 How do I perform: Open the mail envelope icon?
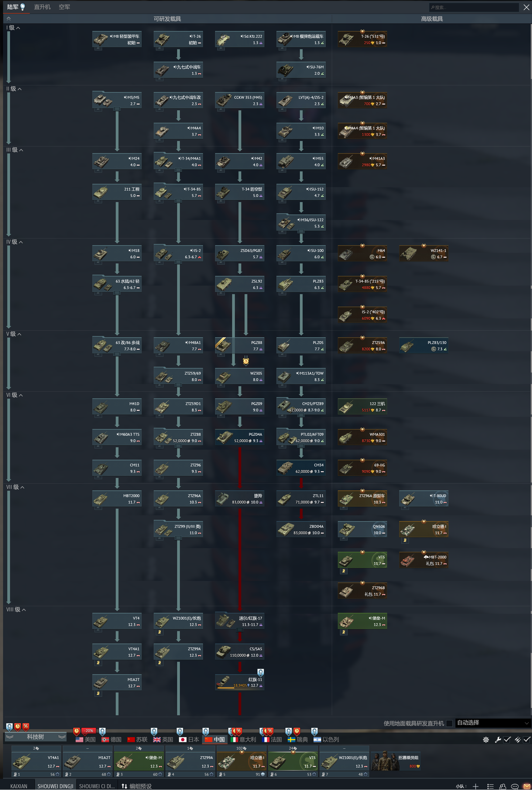click(x=527, y=786)
